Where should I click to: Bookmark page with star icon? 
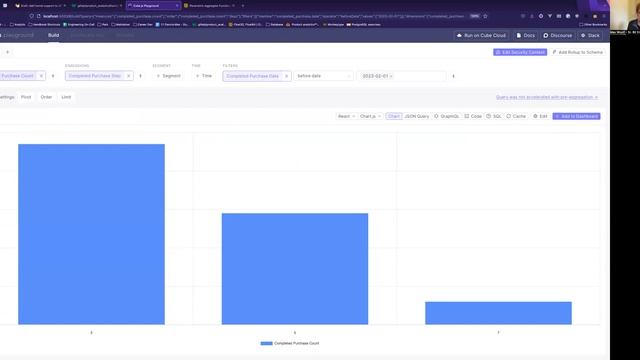(485, 16)
